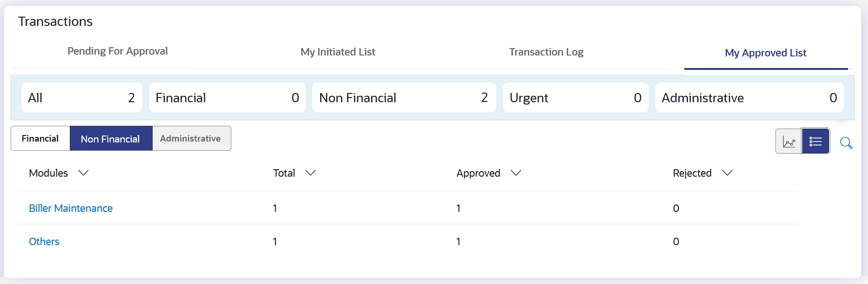Viewport: 868px width, 284px height.
Task: Open My Initiated List tab
Action: [x=338, y=52]
